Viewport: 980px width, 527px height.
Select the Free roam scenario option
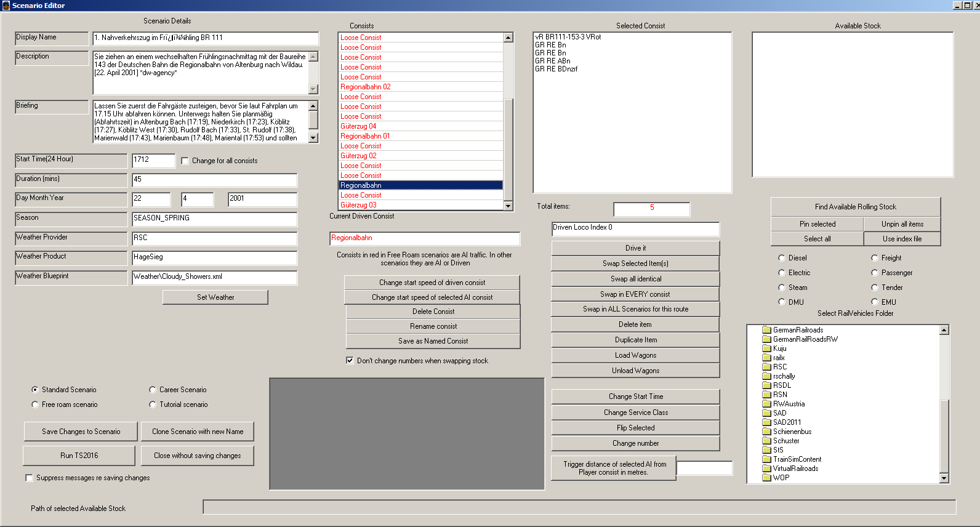(35, 404)
